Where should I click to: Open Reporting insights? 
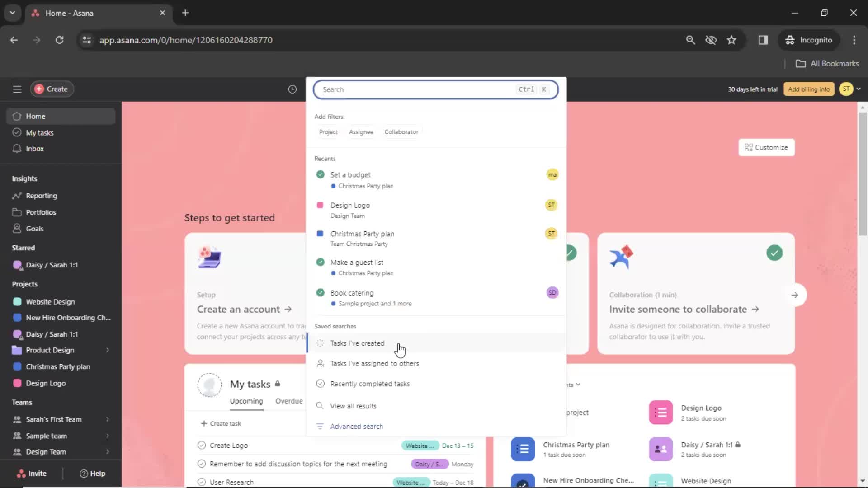tap(61, 196)
